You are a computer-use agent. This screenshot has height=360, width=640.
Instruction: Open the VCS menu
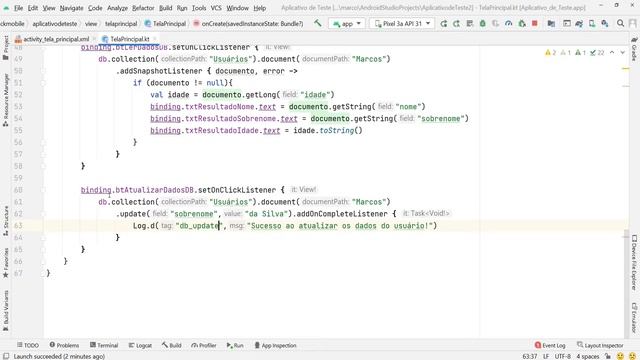click(216, 8)
